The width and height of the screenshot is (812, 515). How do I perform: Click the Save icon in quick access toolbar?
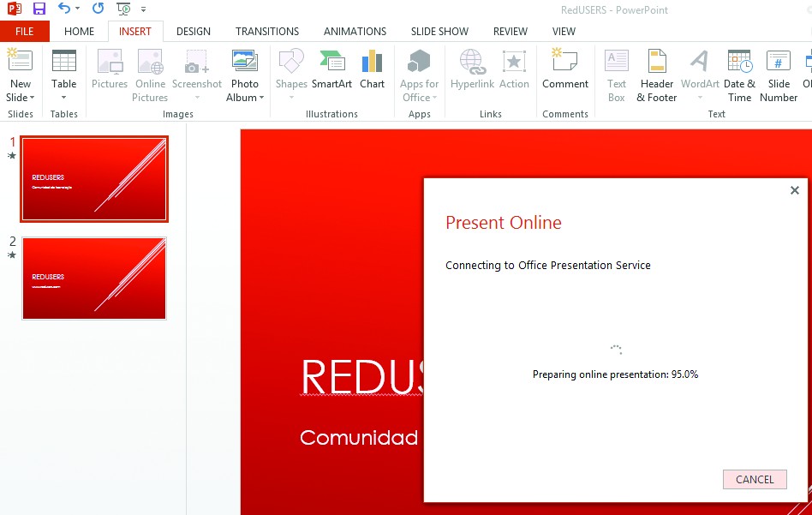(x=39, y=9)
